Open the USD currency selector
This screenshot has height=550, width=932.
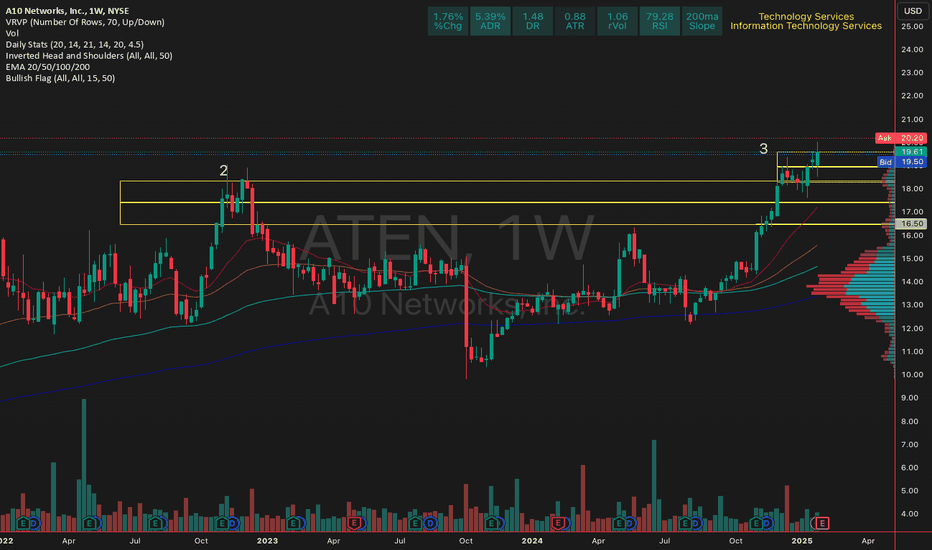(x=913, y=11)
